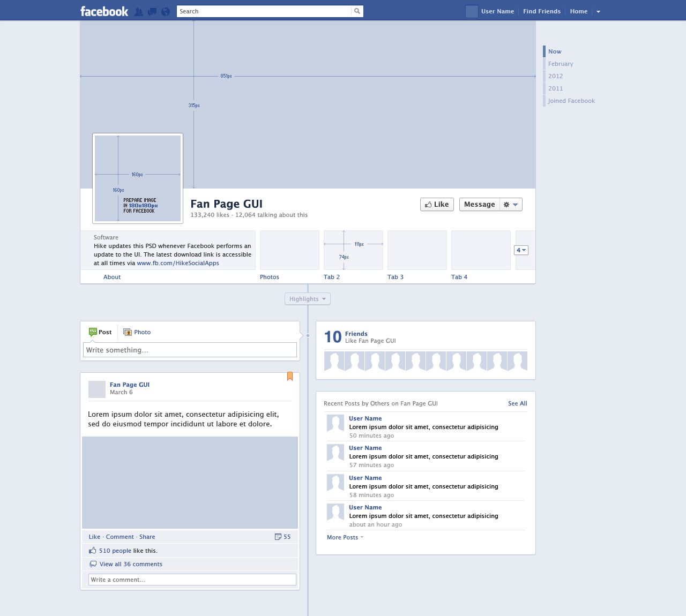The height and width of the screenshot is (616, 686).
Task: Jump to 2012 on the timeline
Action: [555, 76]
